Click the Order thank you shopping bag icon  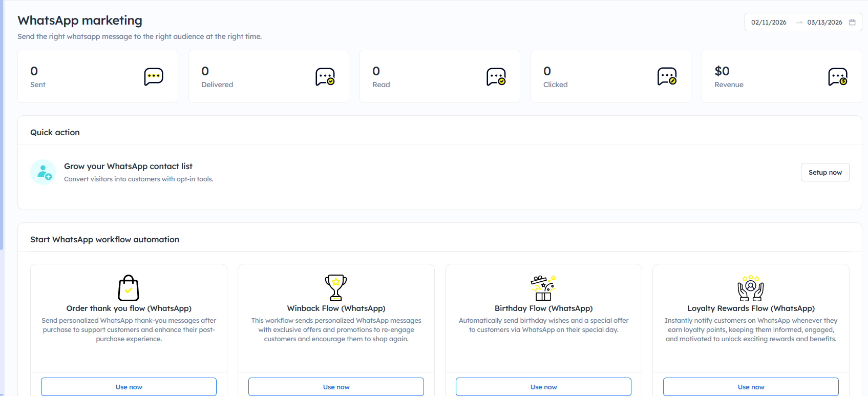tap(129, 288)
